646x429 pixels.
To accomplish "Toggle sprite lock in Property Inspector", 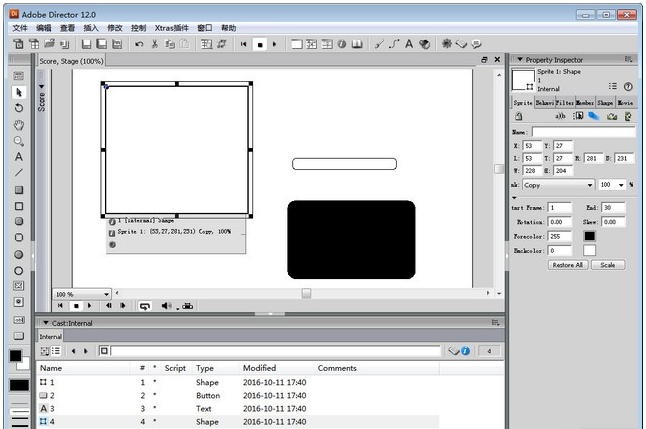I will (x=519, y=116).
